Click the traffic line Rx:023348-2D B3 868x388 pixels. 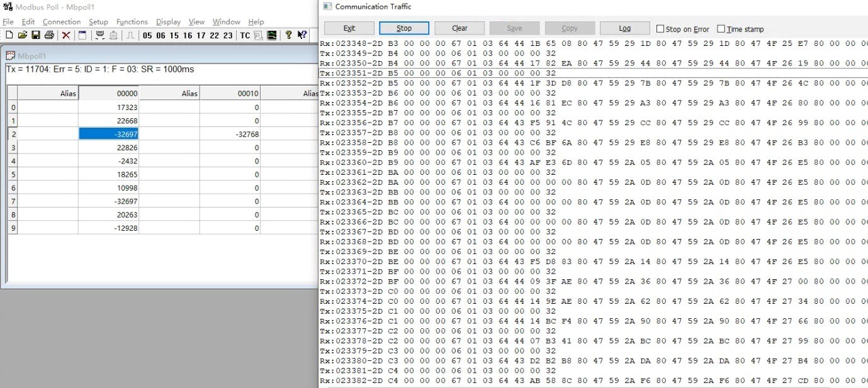(594, 43)
